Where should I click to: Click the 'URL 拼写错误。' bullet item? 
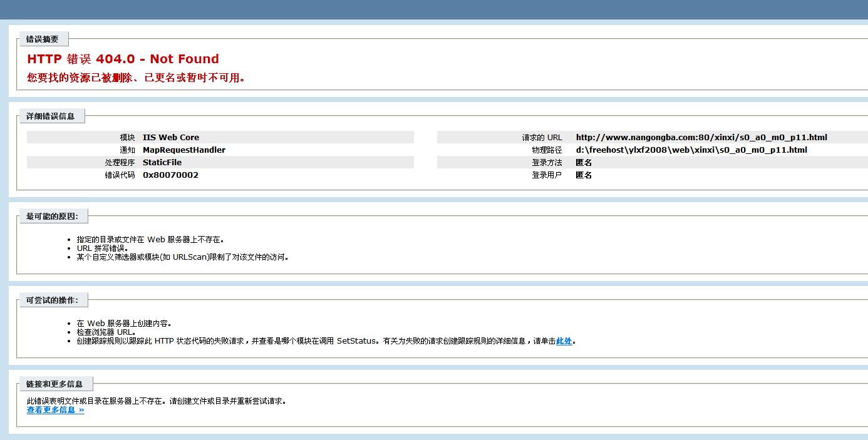tap(102, 248)
